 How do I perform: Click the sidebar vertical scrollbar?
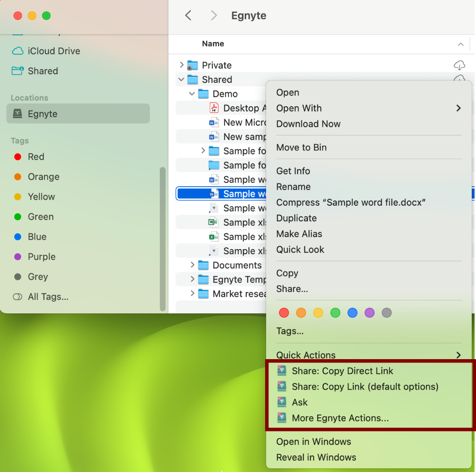point(163,239)
